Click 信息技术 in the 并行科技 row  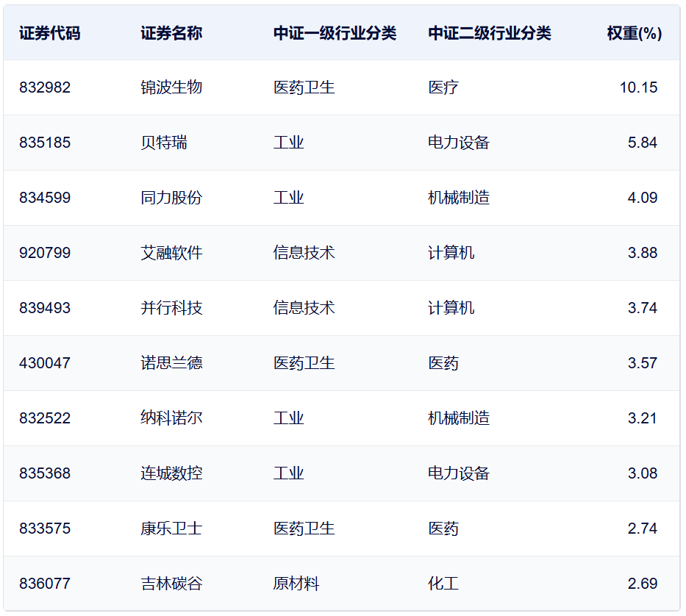point(304,308)
